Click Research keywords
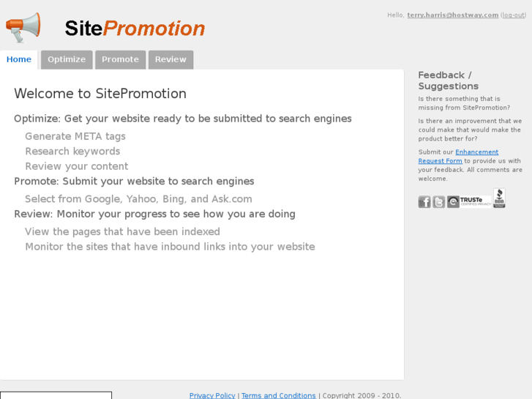The width and height of the screenshot is (532, 399). (x=72, y=152)
